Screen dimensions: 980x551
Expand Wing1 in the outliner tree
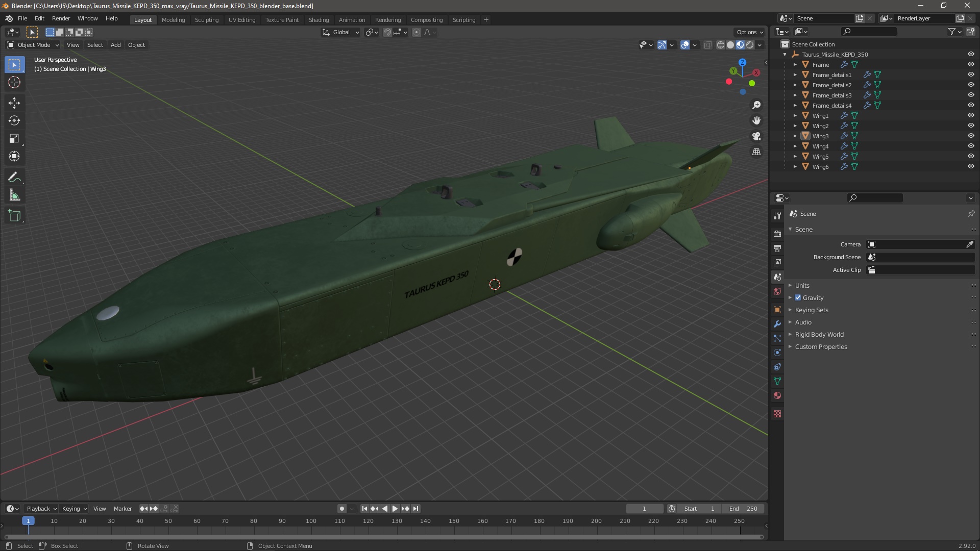click(795, 116)
